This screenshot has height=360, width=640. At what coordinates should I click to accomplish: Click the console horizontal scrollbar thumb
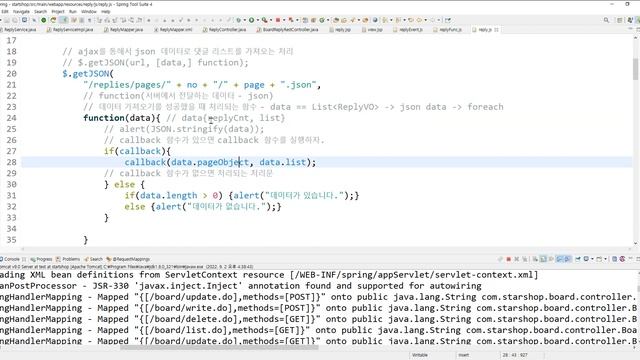click(219, 347)
